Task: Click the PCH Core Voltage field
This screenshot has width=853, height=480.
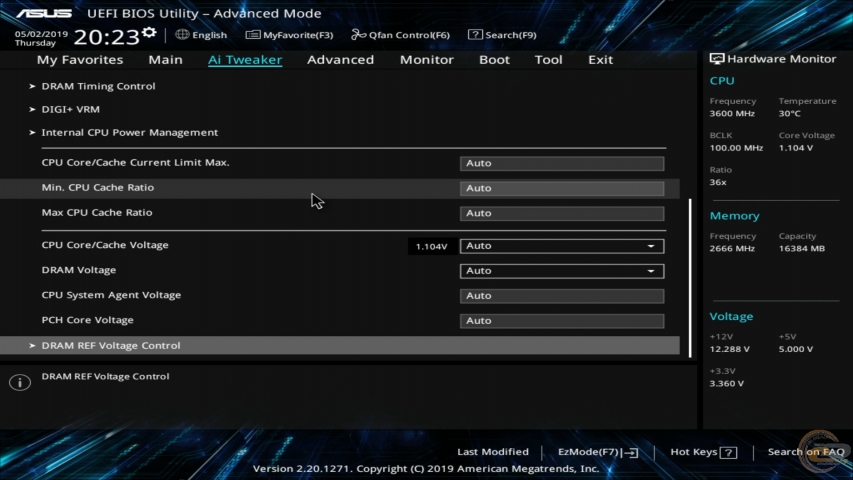Action: (562, 321)
